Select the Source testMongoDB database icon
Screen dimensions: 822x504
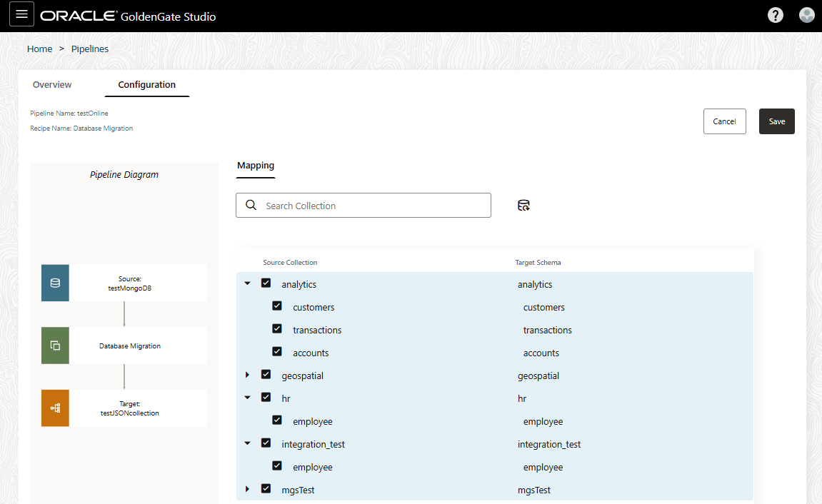tap(55, 283)
